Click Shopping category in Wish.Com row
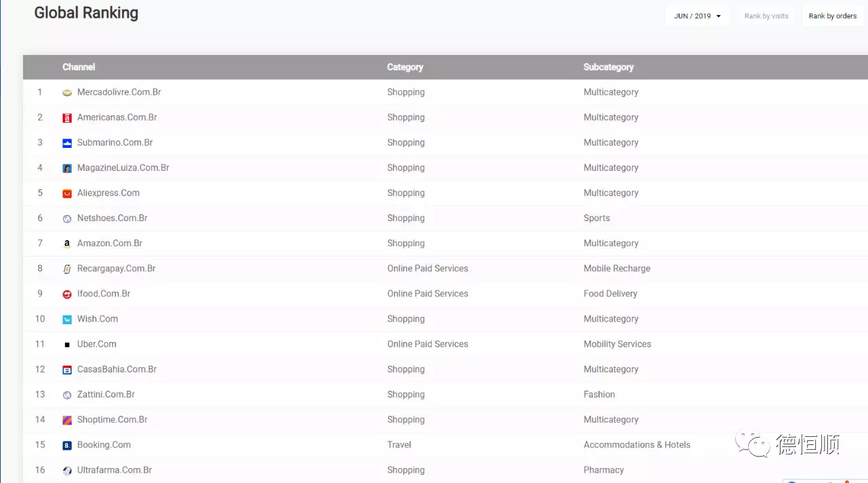The height and width of the screenshot is (483, 868). click(406, 319)
